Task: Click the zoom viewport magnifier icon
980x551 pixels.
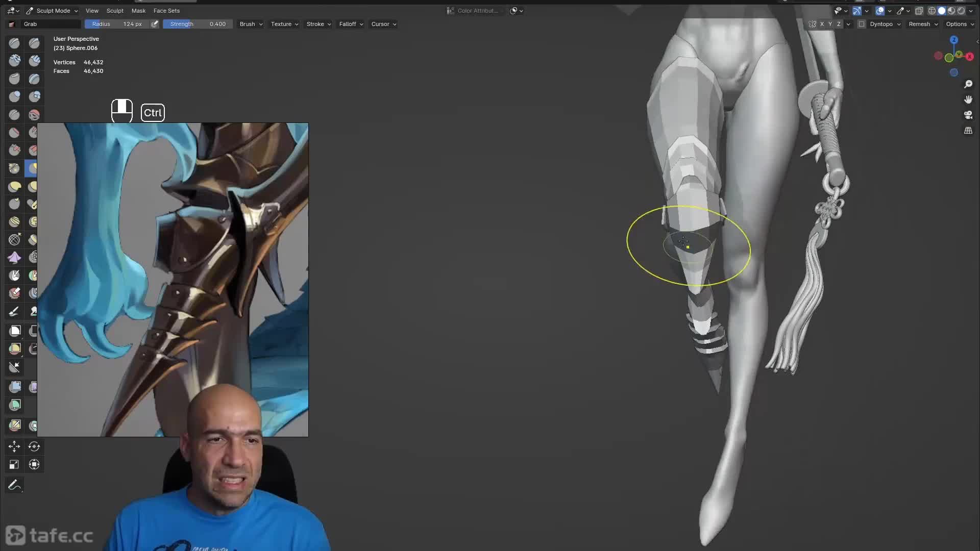Action: 968,84
